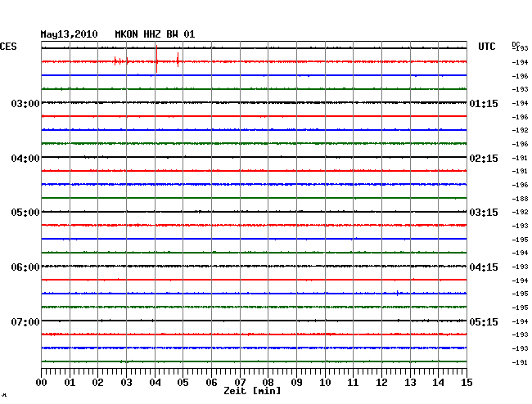Viewport: 532px width, 404px height.
Task: Select minute tick label 12 on time axis
Action: pos(381,382)
